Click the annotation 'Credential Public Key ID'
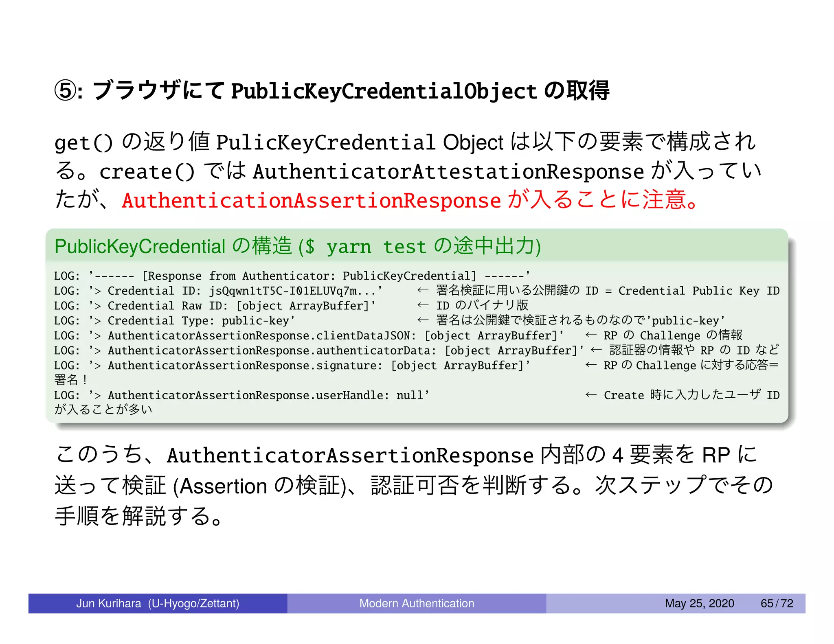Screen dimensions: 834x644 click(699, 291)
